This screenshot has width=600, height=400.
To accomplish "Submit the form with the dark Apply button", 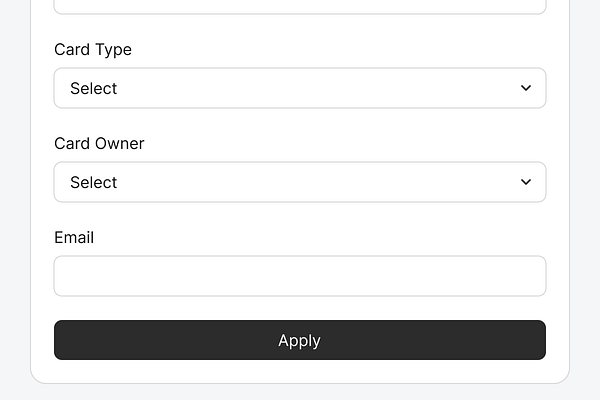I will point(299,340).
